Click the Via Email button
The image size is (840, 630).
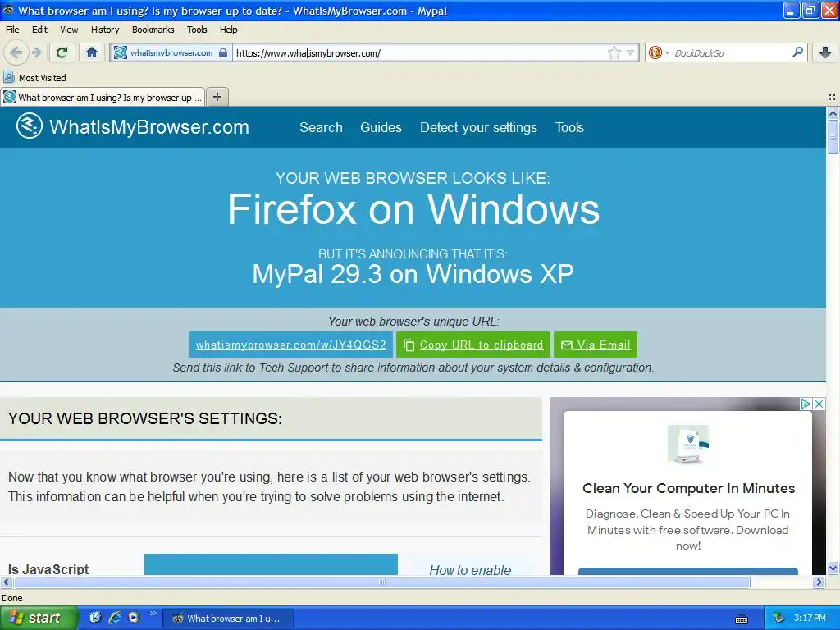pos(596,345)
